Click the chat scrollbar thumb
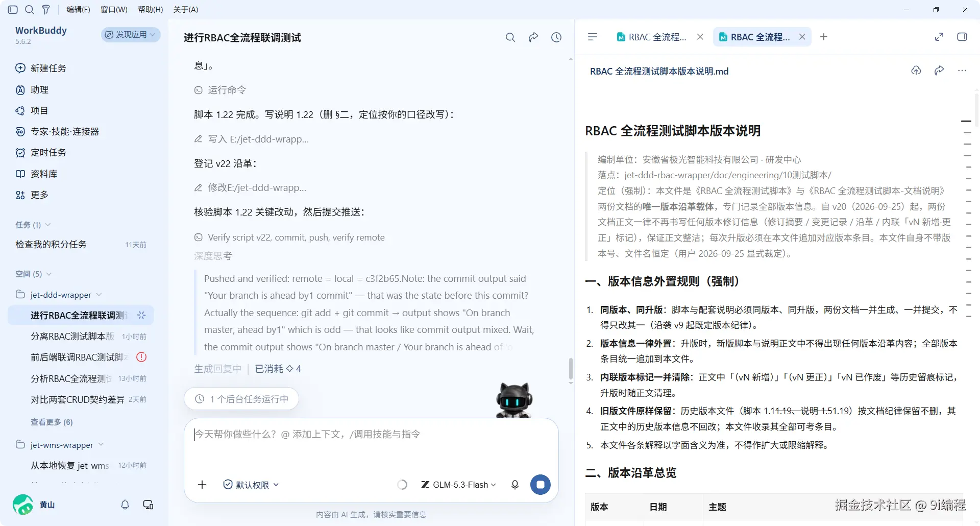The image size is (980, 526). coord(571,369)
